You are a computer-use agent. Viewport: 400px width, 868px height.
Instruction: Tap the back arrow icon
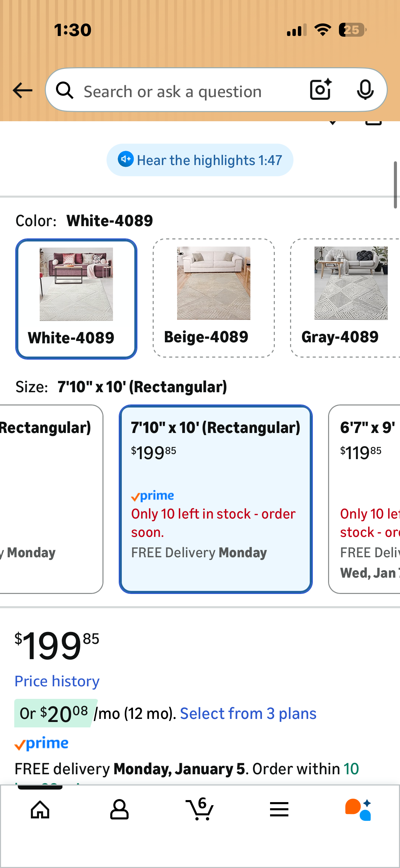click(22, 90)
